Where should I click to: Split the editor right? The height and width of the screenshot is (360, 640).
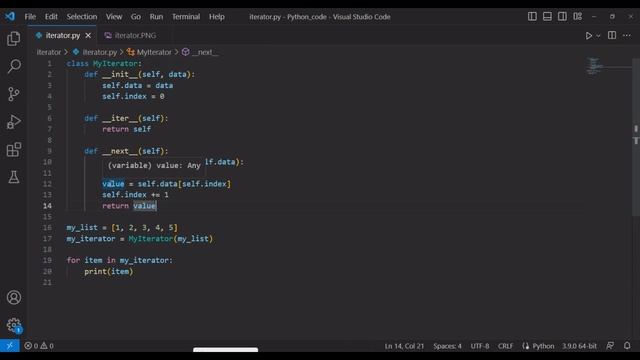tap(612, 36)
